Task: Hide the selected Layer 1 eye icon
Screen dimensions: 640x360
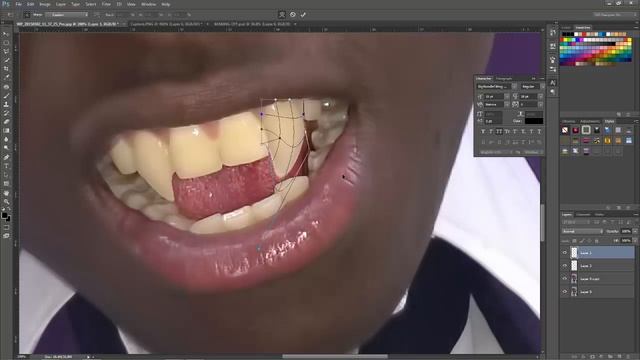Action: (565, 253)
